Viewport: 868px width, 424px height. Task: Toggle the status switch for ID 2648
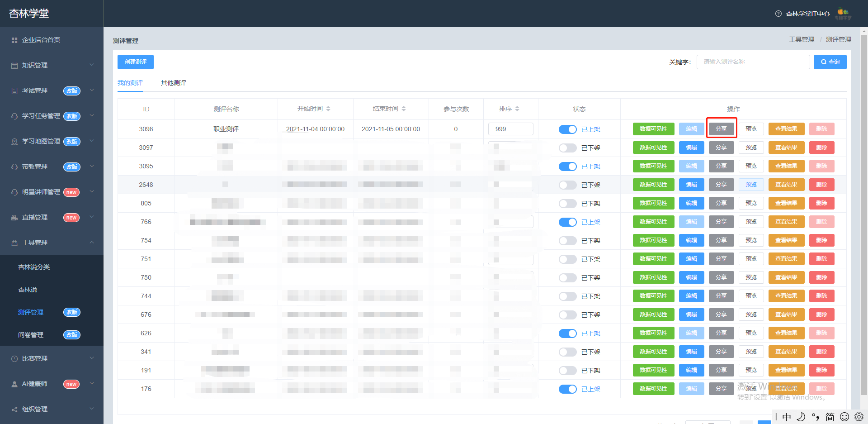coord(567,185)
